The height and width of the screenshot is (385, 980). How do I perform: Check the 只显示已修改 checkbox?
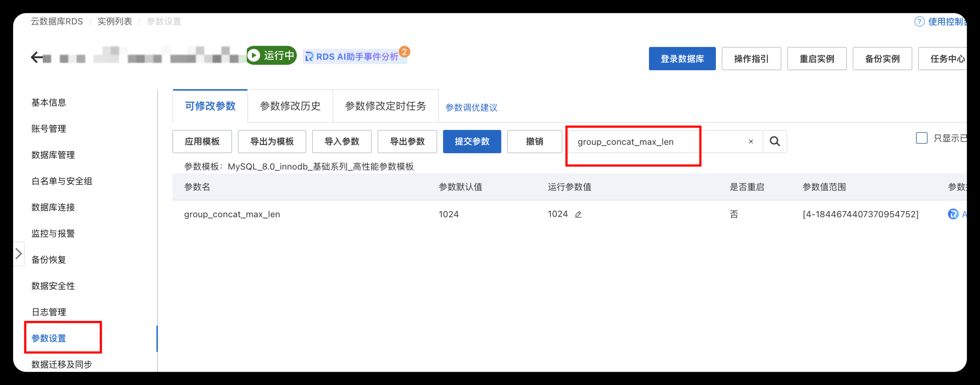tap(921, 138)
